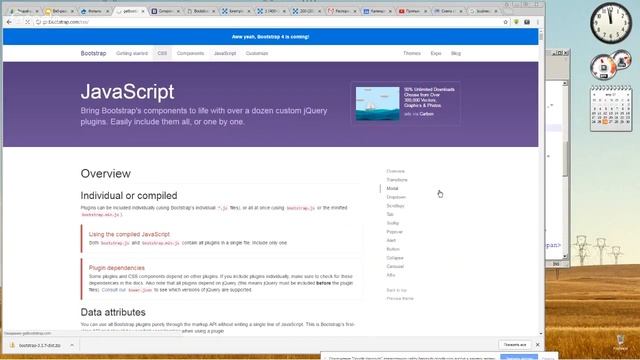Click the page scrollbar down arrow
The image size is (640, 360).
click(541, 334)
